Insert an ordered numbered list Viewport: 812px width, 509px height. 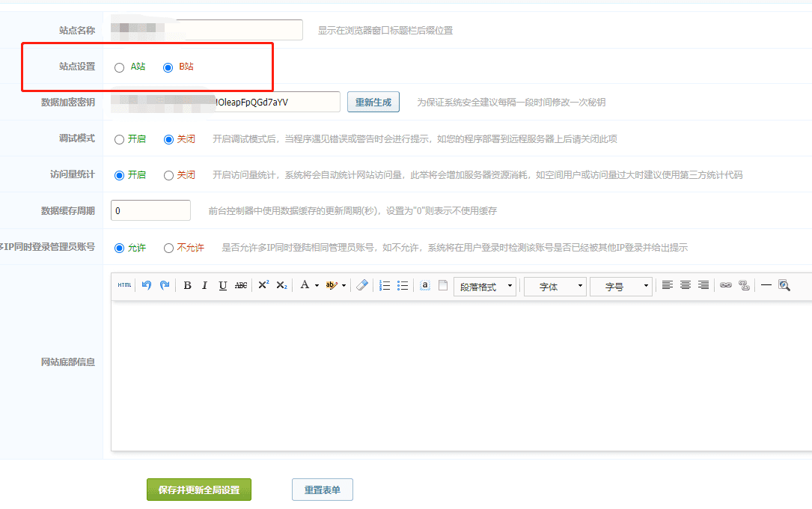click(385, 285)
